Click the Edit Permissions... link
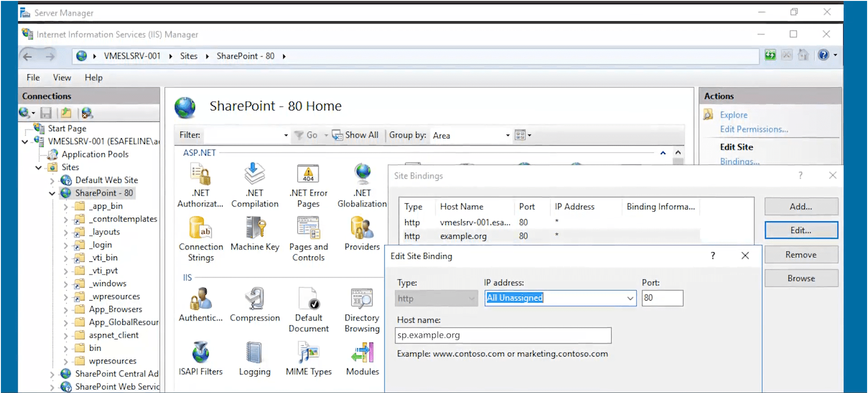The height and width of the screenshot is (393, 868). click(754, 129)
